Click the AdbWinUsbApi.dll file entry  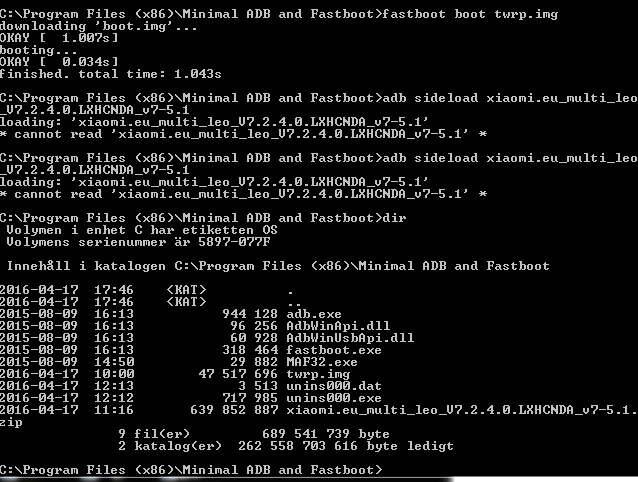point(350,338)
